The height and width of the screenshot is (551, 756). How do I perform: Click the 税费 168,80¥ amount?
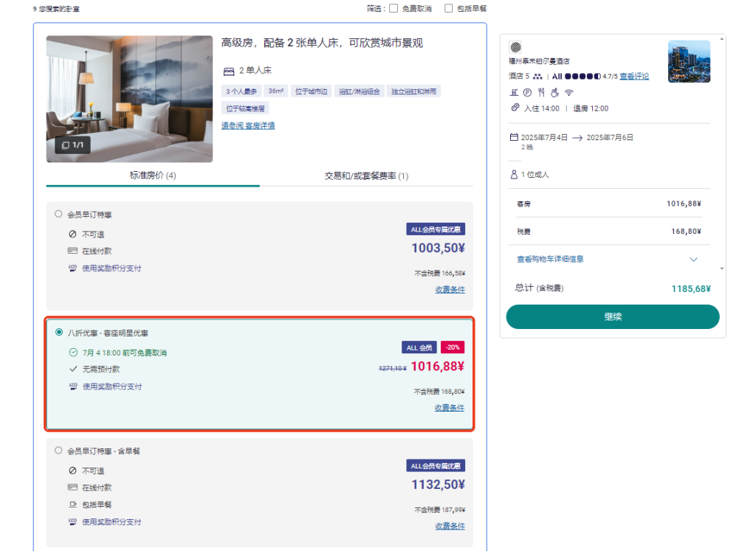click(x=686, y=232)
